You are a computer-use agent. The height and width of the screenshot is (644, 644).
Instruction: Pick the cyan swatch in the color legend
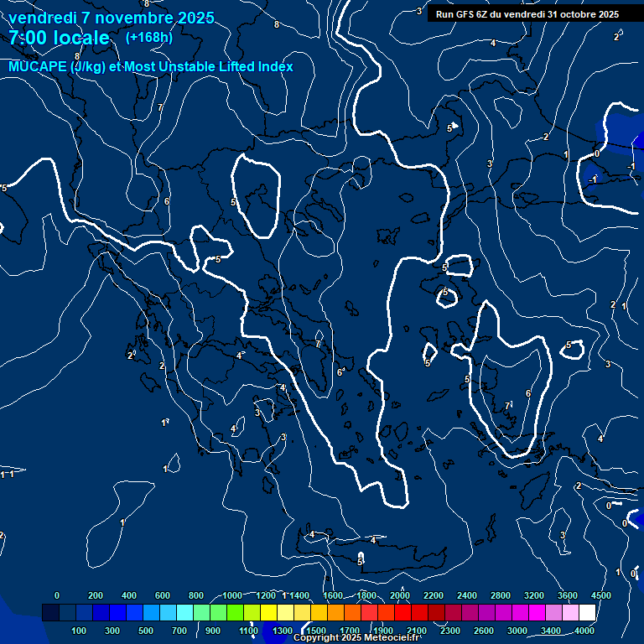click(184, 612)
